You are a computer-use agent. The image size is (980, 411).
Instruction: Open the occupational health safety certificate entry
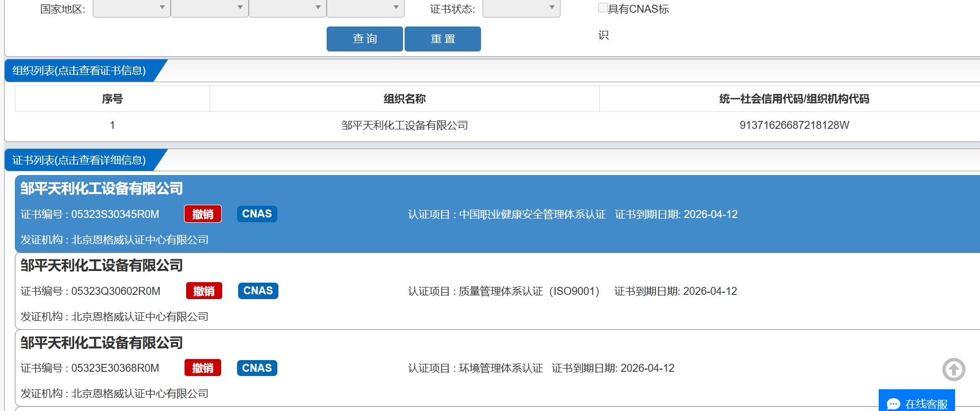[101, 189]
